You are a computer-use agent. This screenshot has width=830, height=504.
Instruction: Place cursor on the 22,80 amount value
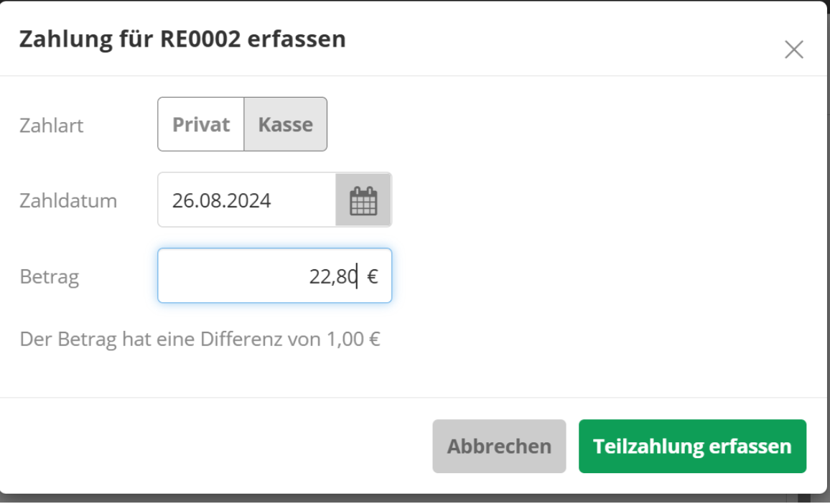[x=332, y=277]
